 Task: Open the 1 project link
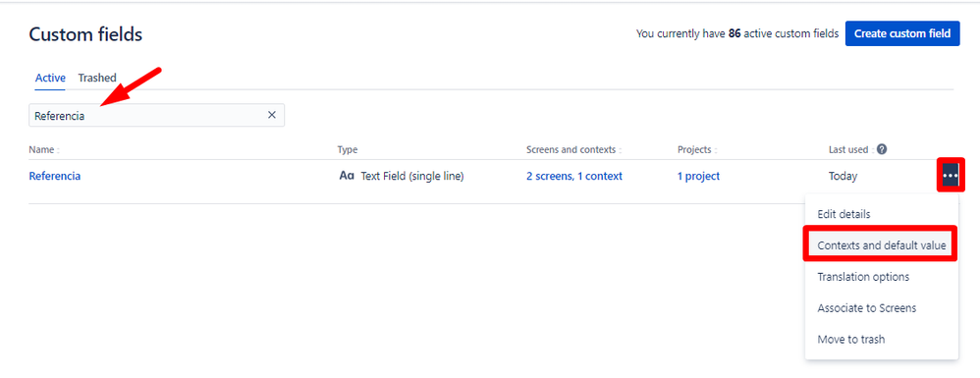698,176
